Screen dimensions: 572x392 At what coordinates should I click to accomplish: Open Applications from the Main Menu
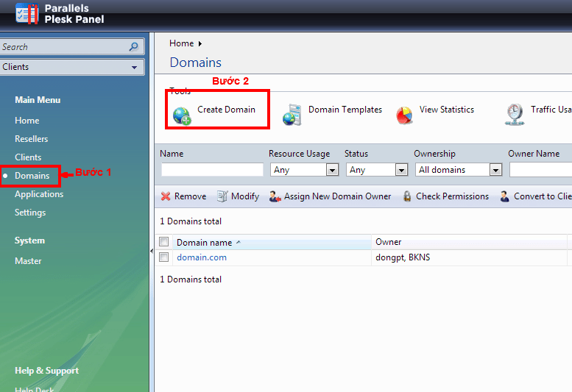pos(39,194)
